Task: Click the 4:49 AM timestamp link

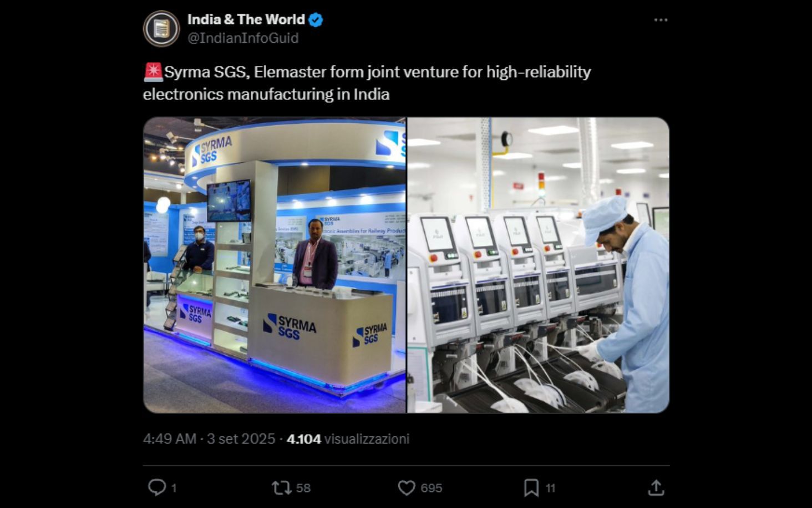Action: point(170,439)
